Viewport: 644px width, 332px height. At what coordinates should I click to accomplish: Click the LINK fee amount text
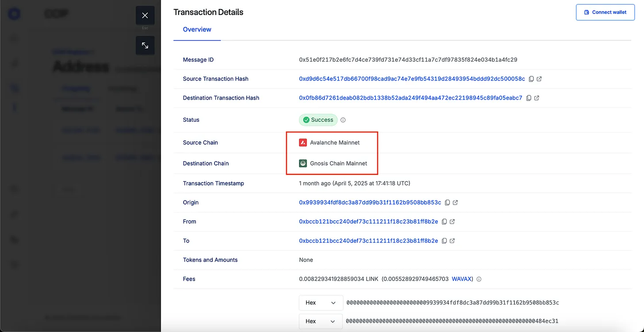tap(338, 279)
